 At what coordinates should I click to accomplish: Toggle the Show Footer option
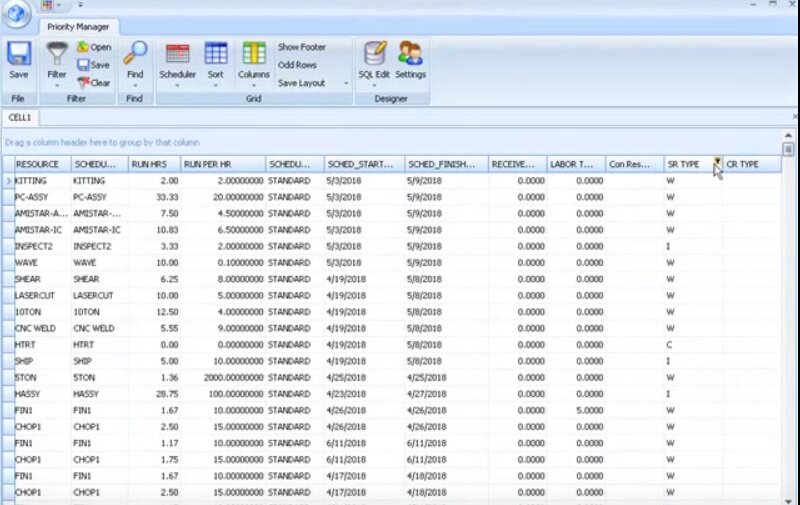click(x=301, y=47)
